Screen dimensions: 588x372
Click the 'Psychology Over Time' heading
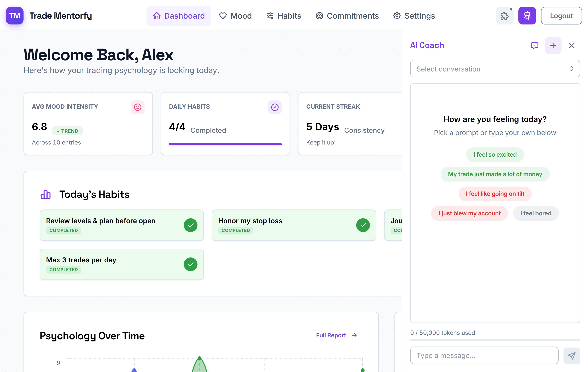tap(92, 336)
